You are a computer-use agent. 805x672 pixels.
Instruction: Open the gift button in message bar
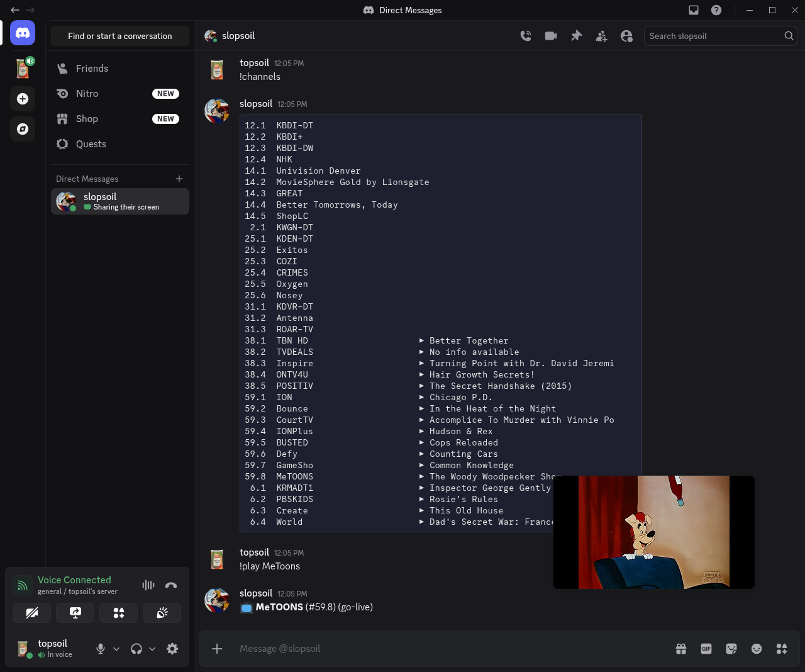coord(681,649)
